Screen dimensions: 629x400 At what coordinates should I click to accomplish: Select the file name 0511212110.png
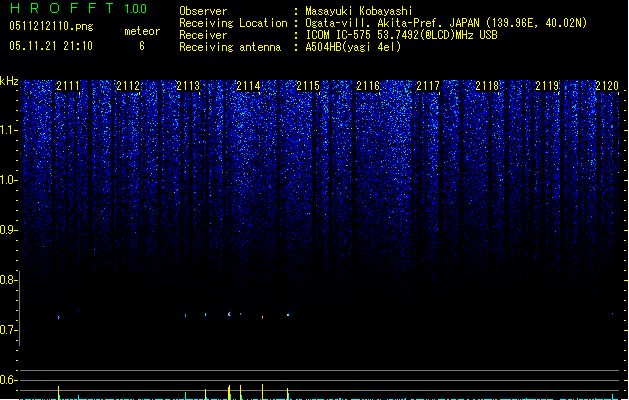click(x=51, y=26)
